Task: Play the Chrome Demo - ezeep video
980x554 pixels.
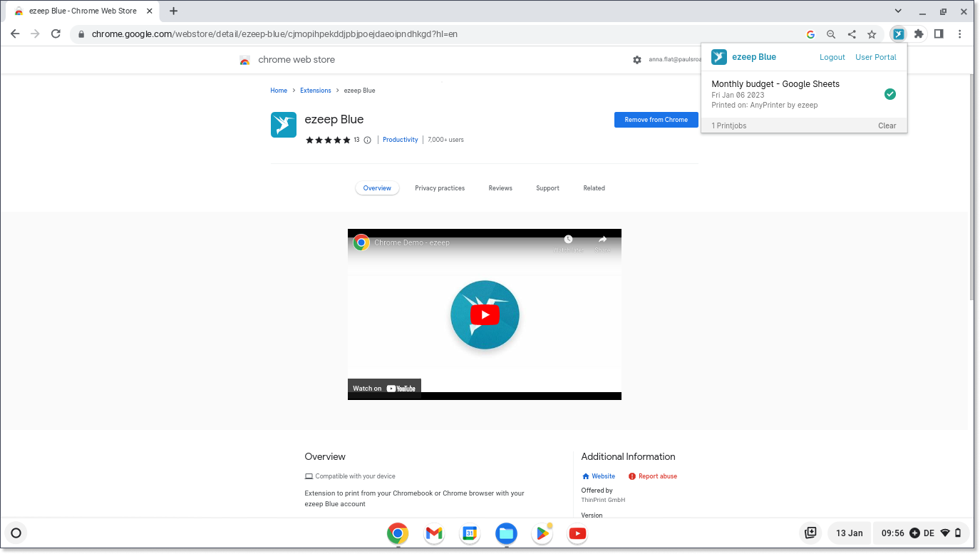Action: (x=485, y=314)
